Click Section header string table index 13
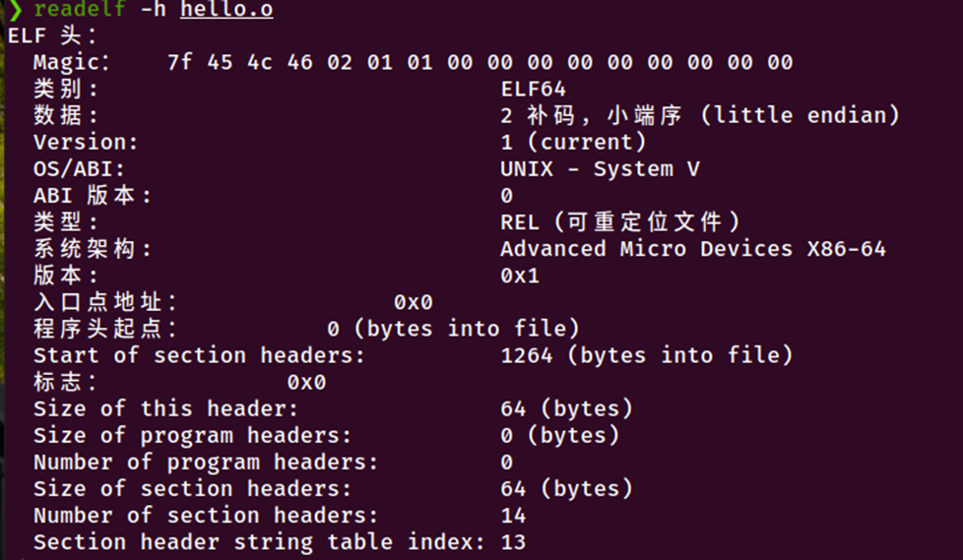 [x=513, y=542]
